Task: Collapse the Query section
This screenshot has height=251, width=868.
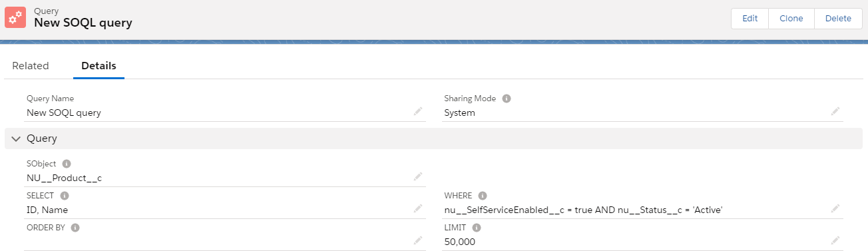Action: coord(17,139)
